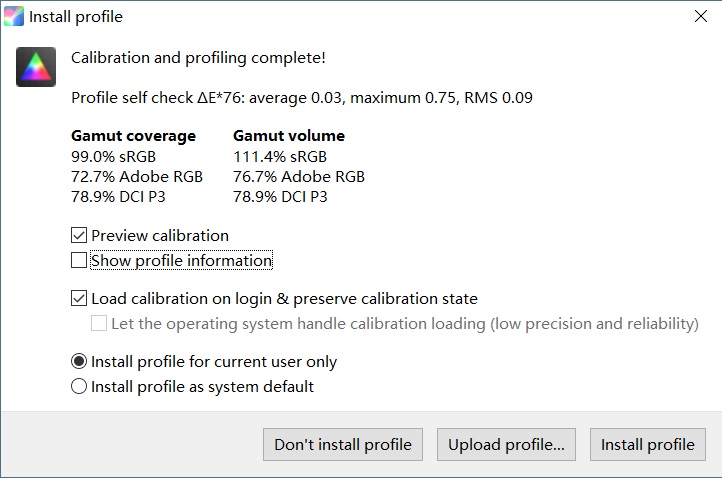Screen dimensions: 722x478
Task: Click the Gamut coverage column header
Action: [133, 136]
